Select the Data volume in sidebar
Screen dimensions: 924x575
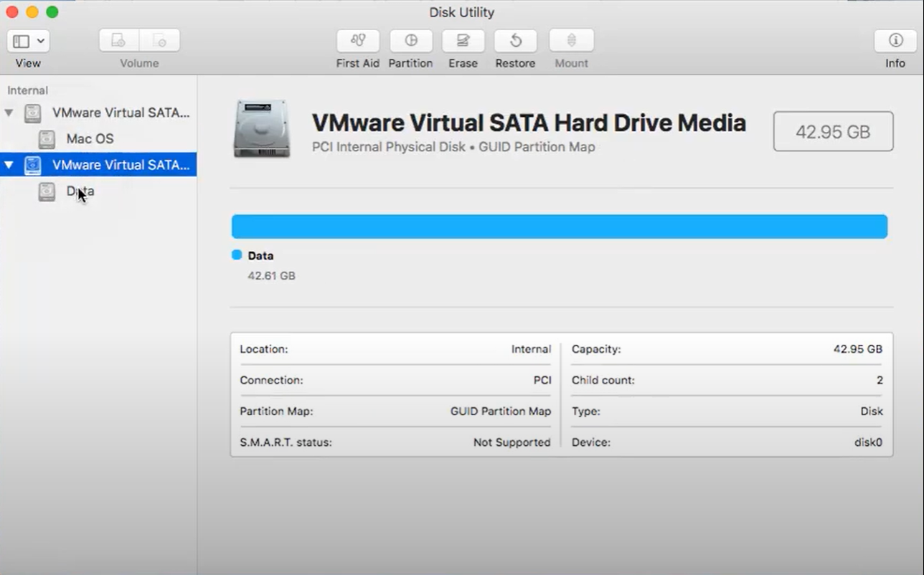pyautogui.click(x=98, y=191)
